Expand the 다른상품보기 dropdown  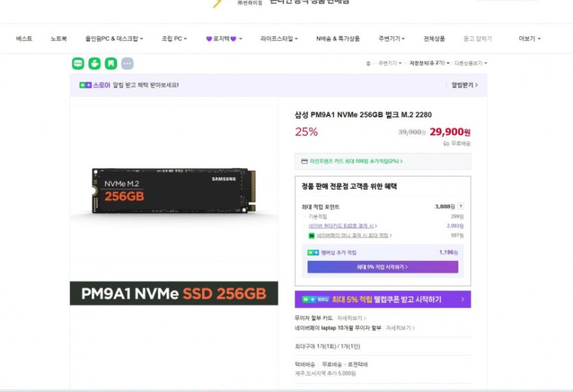pos(470,63)
